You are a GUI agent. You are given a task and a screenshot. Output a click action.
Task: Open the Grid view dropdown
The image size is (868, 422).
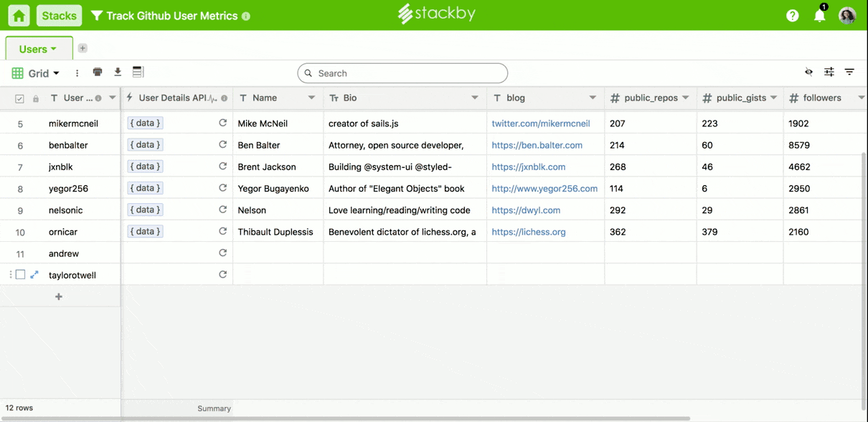[x=36, y=73]
